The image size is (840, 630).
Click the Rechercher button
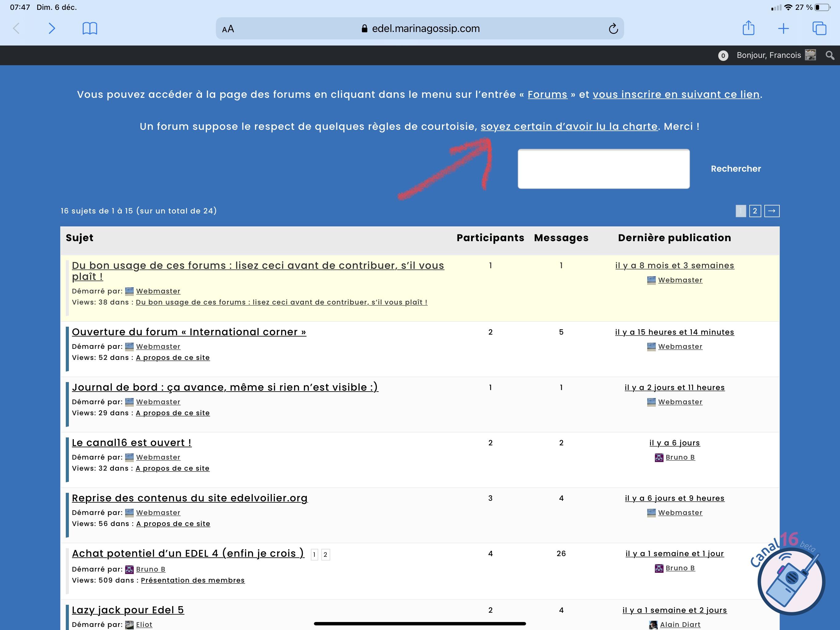tap(735, 169)
